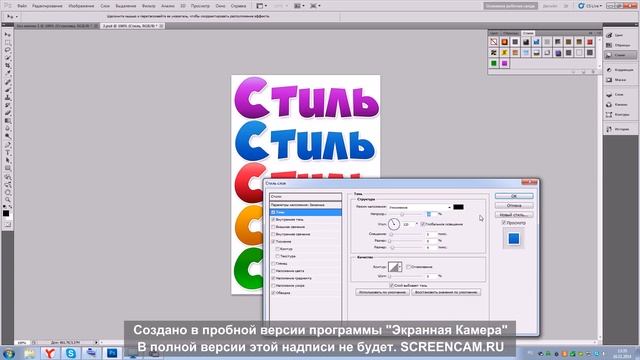Open Yandex browser from taskbar

pos(50,353)
